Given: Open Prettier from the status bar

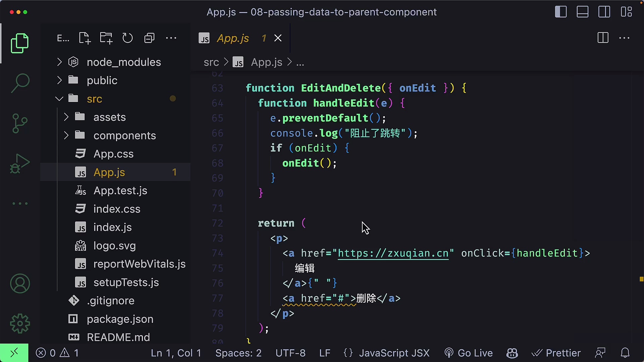Looking at the screenshot, I should click(556, 353).
